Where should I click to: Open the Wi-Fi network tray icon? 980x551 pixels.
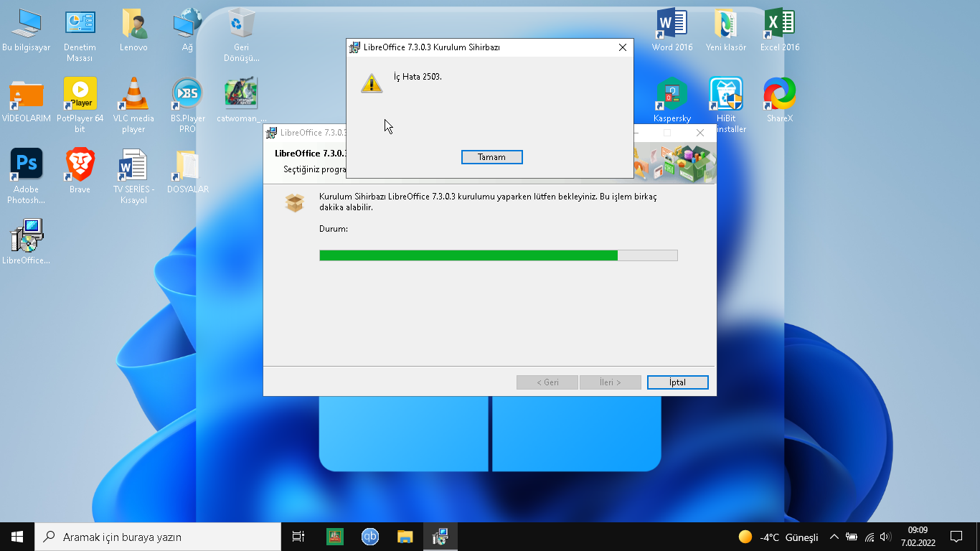click(x=870, y=537)
